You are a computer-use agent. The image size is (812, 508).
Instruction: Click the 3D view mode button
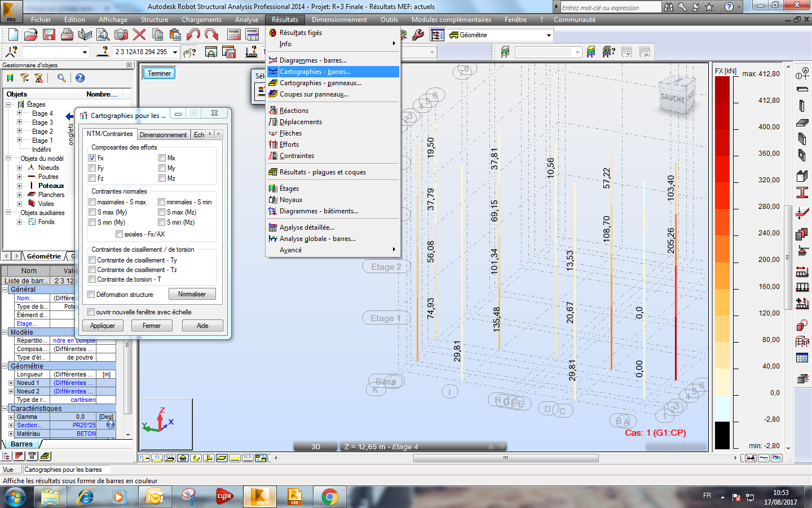pos(316,446)
